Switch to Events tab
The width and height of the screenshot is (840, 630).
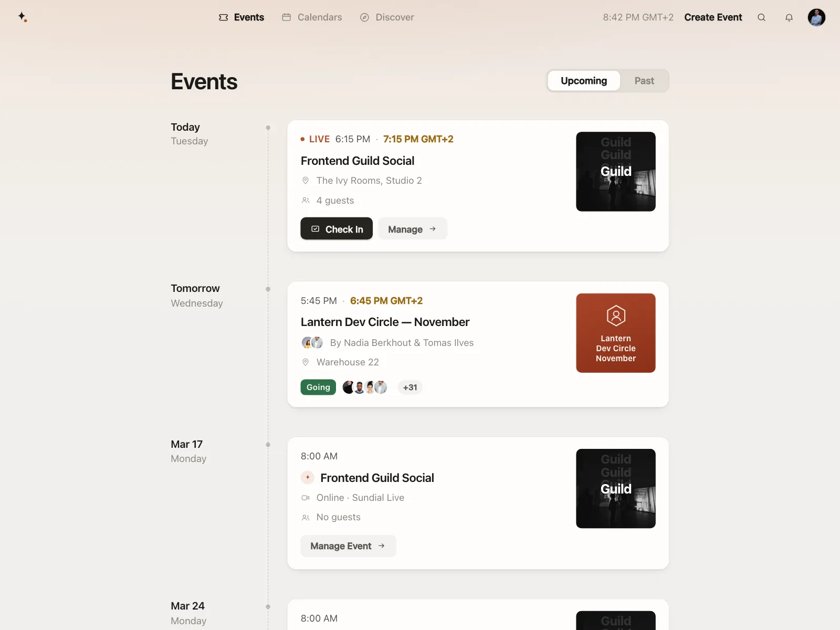(x=241, y=17)
